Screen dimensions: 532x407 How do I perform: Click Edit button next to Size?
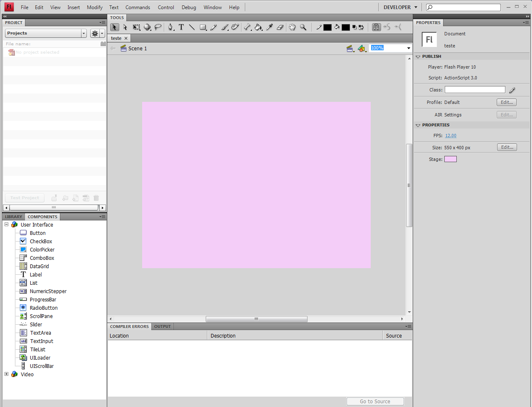coord(507,147)
